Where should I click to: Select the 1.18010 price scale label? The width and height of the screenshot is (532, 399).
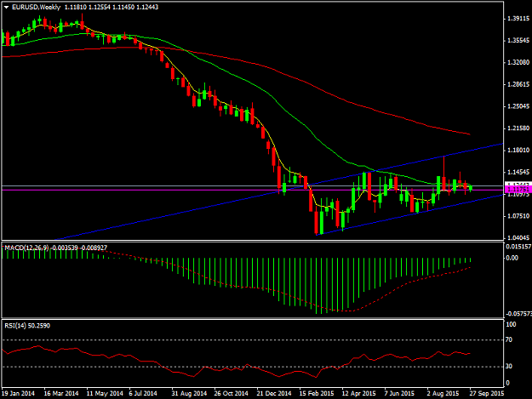coord(518,151)
